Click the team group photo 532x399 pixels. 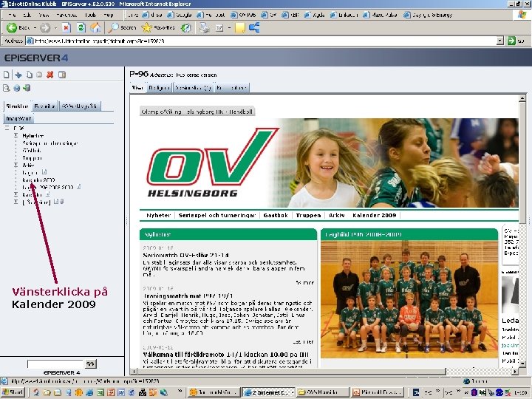pyautogui.click(x=409, y=299)
